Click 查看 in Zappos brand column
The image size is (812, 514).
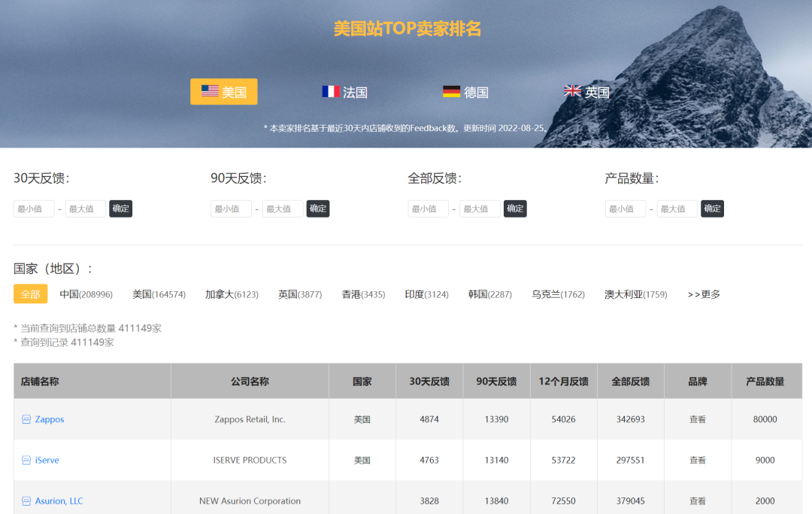click(x=698, y=419)
